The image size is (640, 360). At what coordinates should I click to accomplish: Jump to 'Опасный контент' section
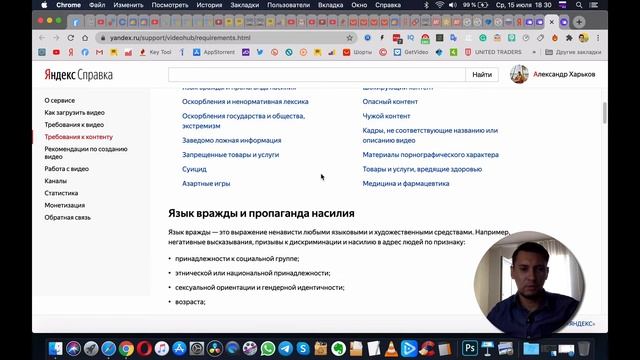pyautogui.click(x=390, y=102)
